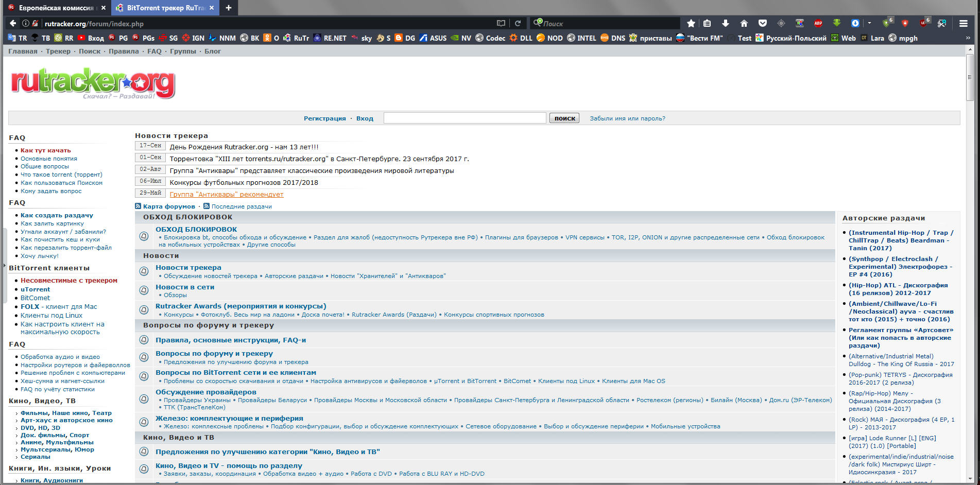Click the address bar showing rutracker.org URL
The width and height of the screenshot is (980, 485).
268,23
